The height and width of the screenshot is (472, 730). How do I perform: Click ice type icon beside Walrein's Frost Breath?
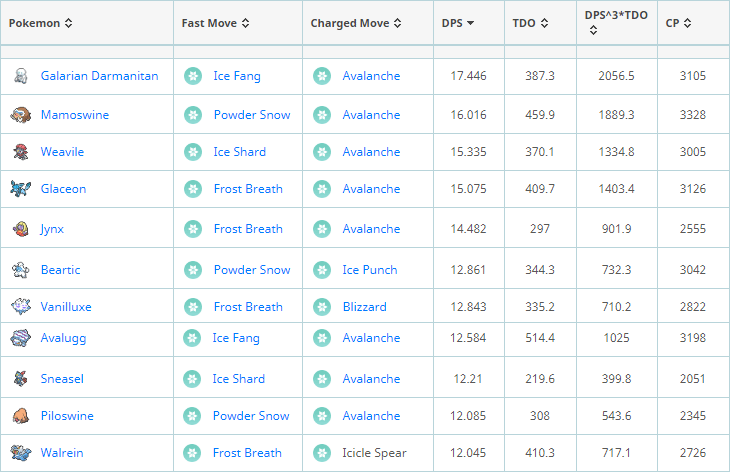click(x=192, y=453)
